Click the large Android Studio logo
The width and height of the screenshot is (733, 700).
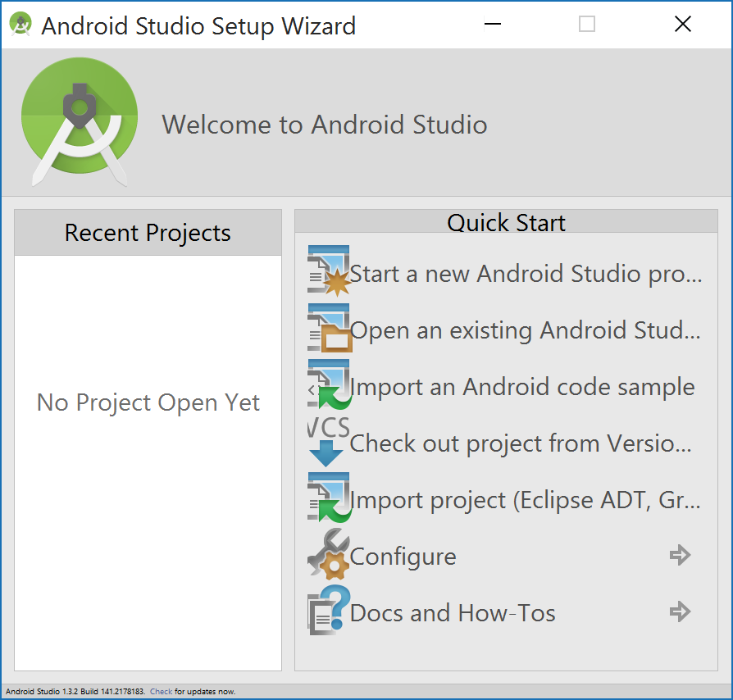[x=80, y=121]
